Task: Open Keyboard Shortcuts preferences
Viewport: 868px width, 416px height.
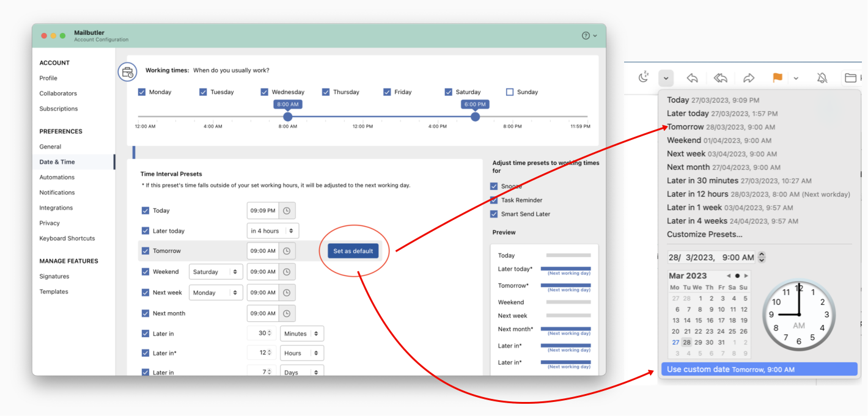Action: (x=67, y=238)
